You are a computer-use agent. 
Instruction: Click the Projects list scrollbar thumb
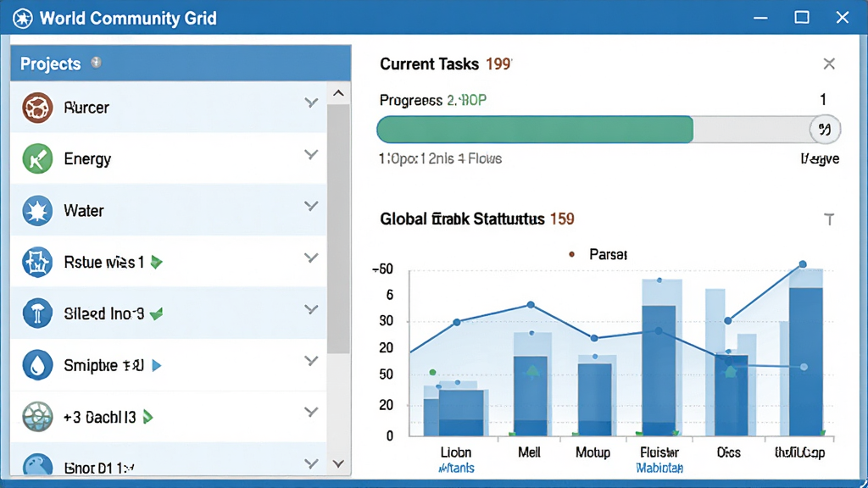tap(339, 229)
